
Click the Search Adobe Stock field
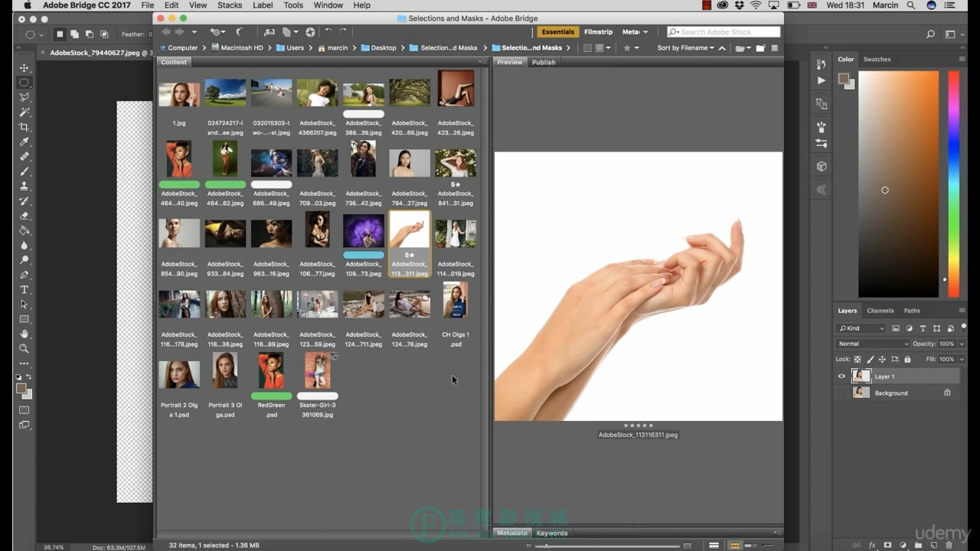click(x=724, y=32)
